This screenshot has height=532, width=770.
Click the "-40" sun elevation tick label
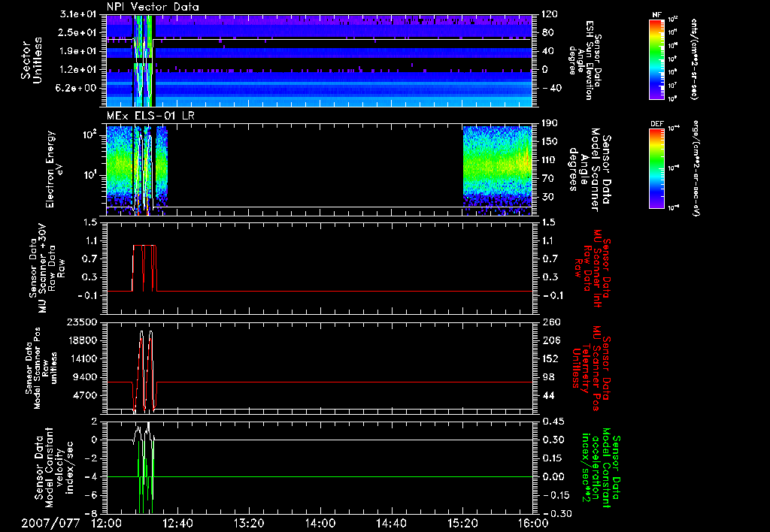click(551, 88)
